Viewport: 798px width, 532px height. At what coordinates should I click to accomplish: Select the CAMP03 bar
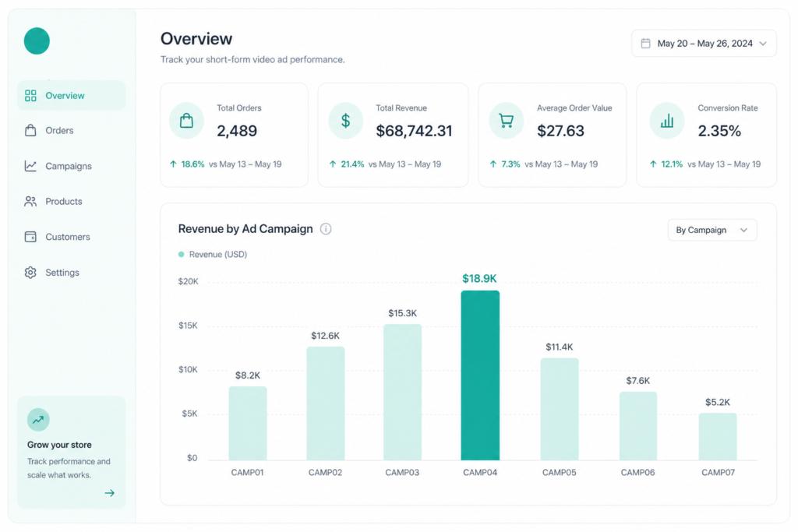click(x=403, y=392)
